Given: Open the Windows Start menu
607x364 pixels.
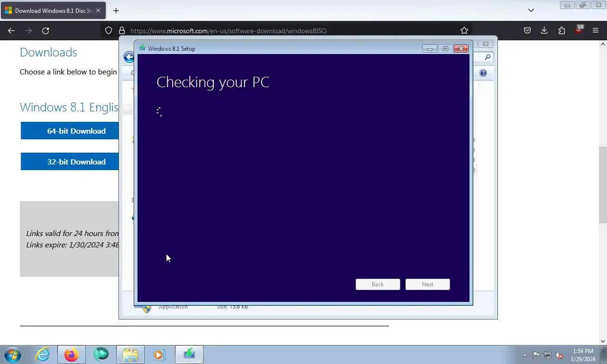Looking at the screenshot, I should (13, 355).
